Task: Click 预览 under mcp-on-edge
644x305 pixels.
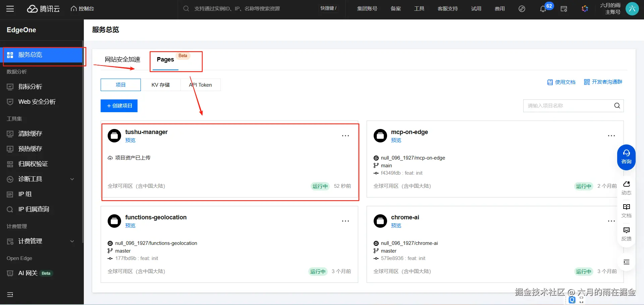Action: [396, 140]
